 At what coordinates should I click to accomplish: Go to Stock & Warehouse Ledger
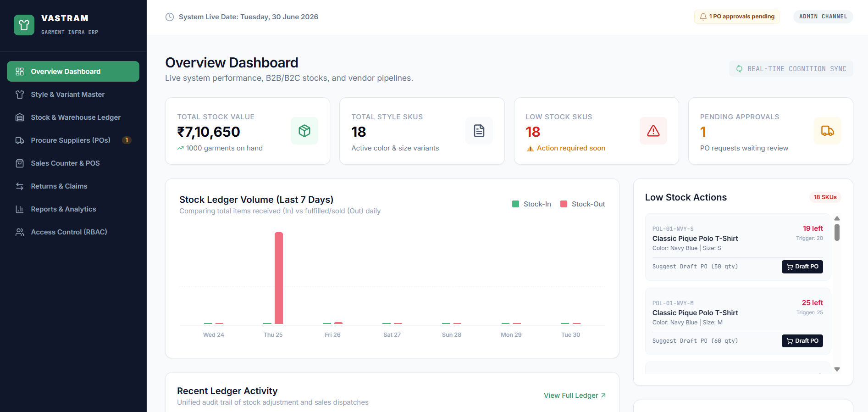[73, 117]
